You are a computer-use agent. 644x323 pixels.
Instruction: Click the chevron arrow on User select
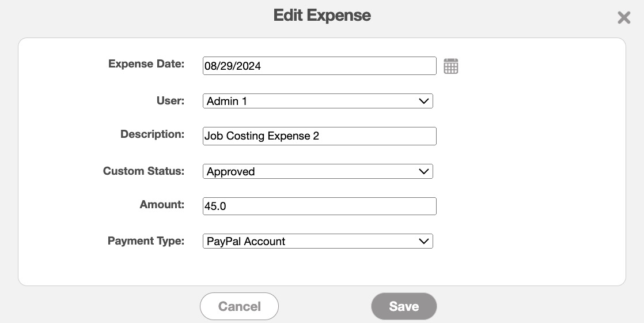tap(424, 101)
